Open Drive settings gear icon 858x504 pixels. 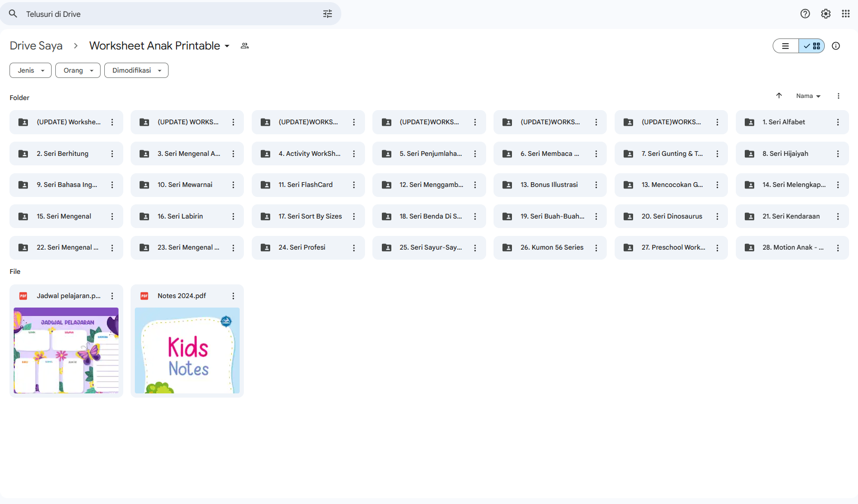(x=825, y=14)
